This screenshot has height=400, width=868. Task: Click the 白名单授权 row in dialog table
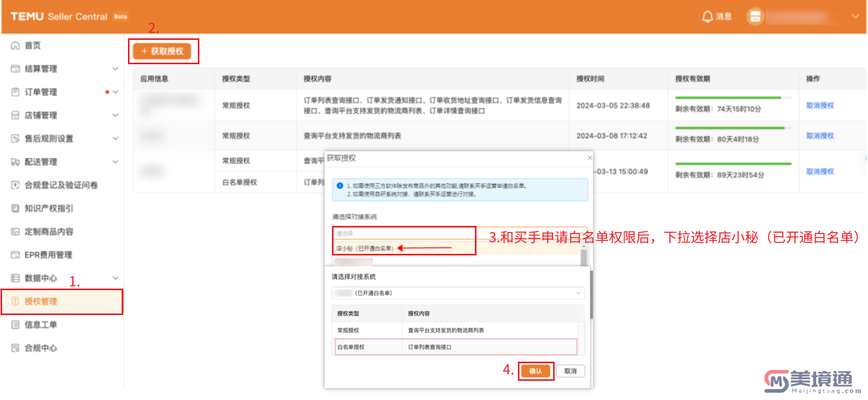pyautogui.click(x=456, y=347)
